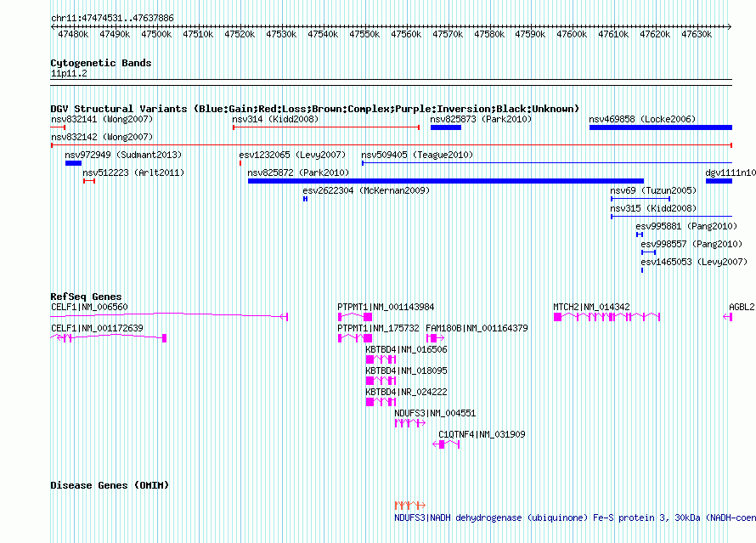Viewport: 756px width, 543px height.
Task: Open the NDUFS3 NADH dehydrogenase OMIM link
Action: (x=575, y=518)
